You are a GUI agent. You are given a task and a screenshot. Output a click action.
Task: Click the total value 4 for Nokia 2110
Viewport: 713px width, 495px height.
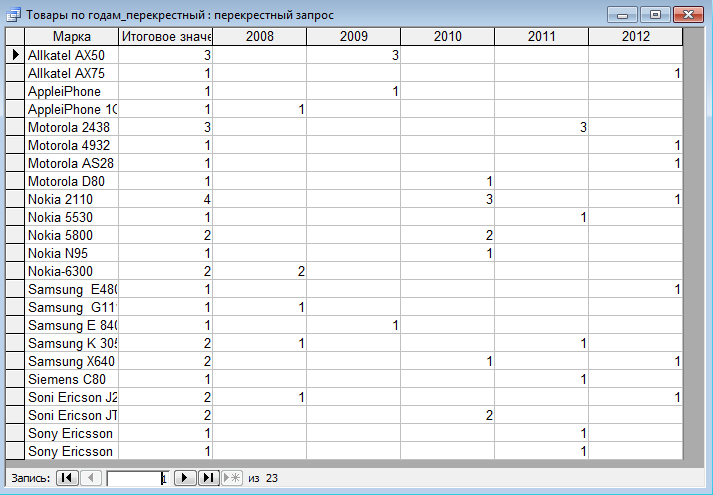(x=166, y=199)
